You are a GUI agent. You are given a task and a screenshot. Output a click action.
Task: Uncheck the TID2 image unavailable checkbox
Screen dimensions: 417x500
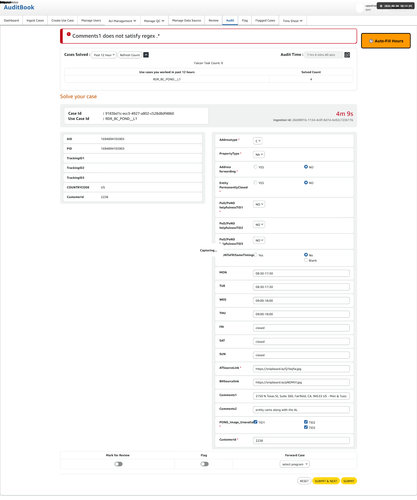[306, 422]
